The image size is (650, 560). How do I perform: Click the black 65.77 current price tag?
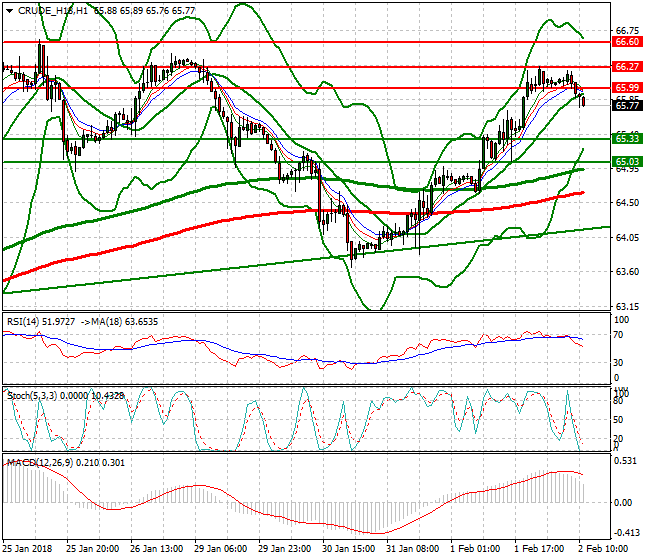627,105
